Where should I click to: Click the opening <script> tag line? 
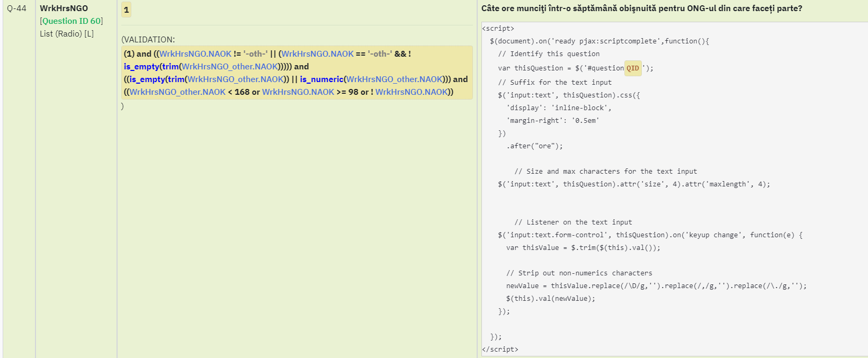(x=498, y=29)
